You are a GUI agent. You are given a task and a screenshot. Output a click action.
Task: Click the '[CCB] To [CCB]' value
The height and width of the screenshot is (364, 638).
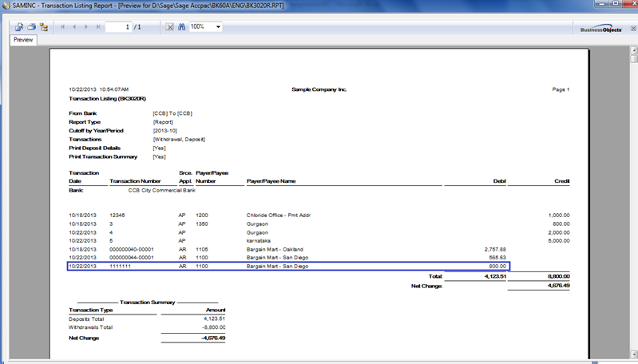[172, 113]
